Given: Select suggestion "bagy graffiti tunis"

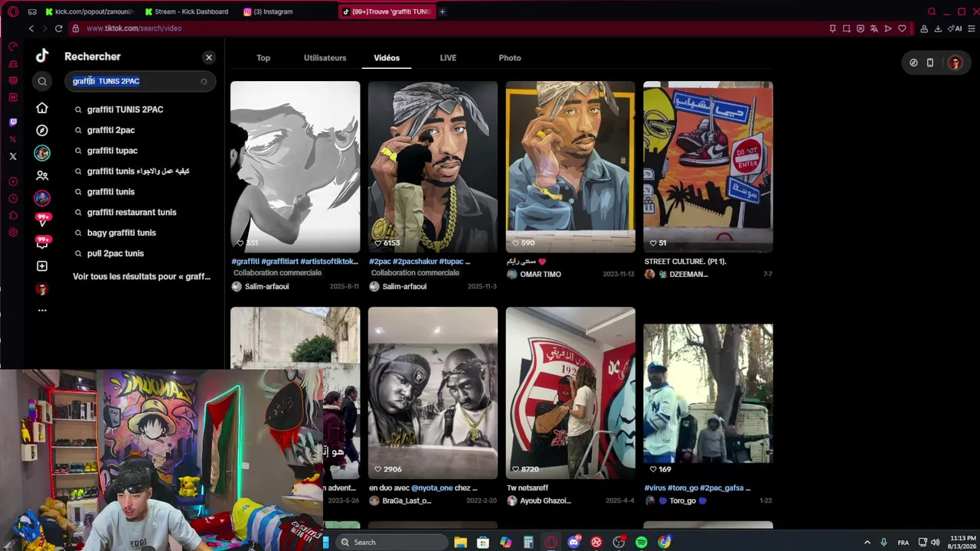Looking at the screenshot, I should pos(122,233).
